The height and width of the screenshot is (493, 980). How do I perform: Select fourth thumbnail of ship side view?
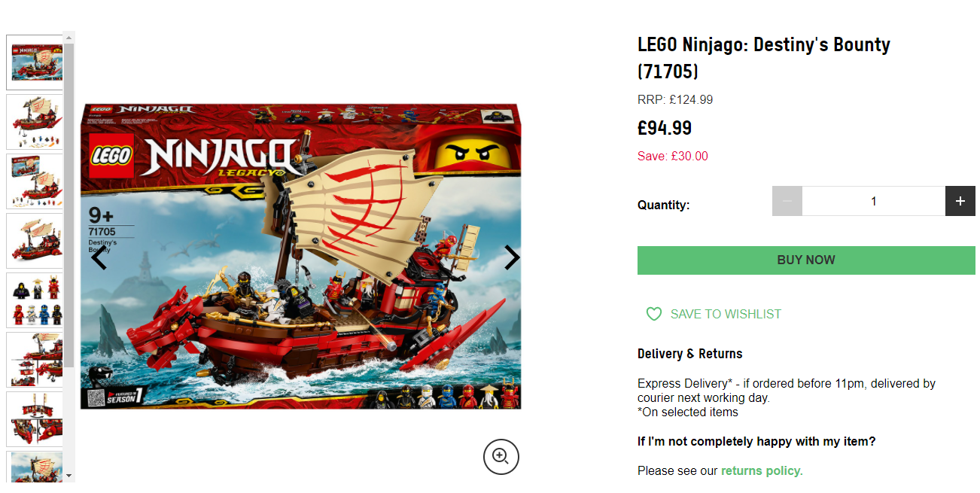(35, 241)
